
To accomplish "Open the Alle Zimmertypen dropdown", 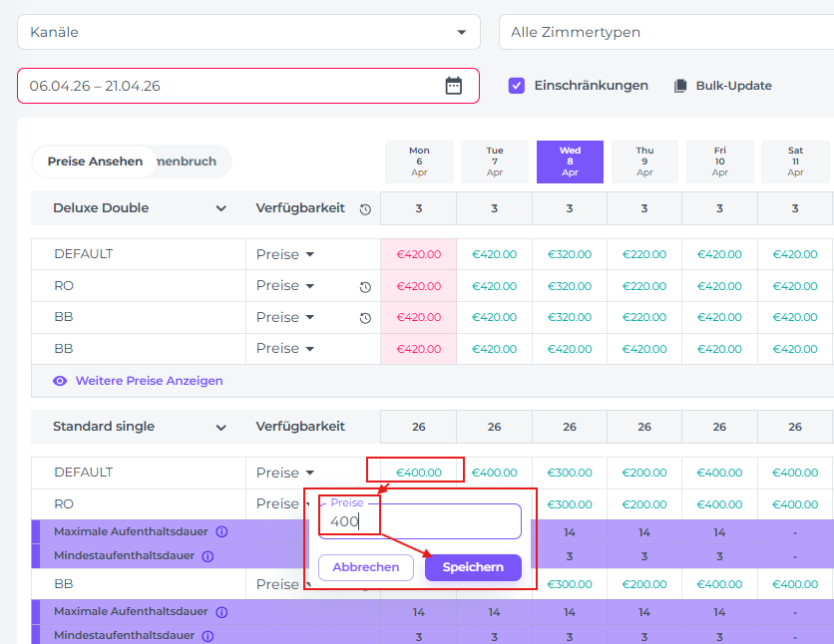I will (x=665, y=32).
